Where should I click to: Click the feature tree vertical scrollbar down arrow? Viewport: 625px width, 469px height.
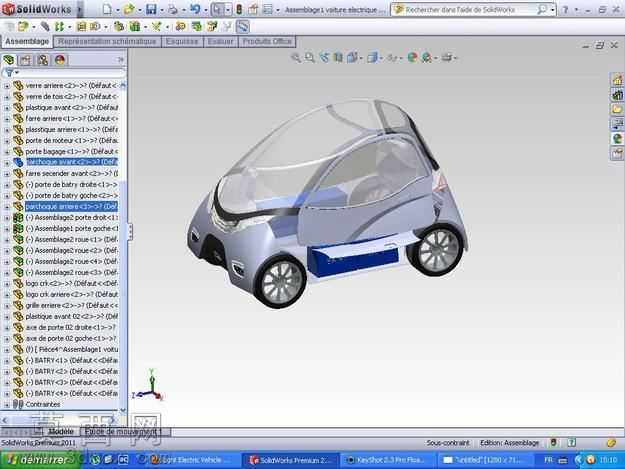point(123,410)
